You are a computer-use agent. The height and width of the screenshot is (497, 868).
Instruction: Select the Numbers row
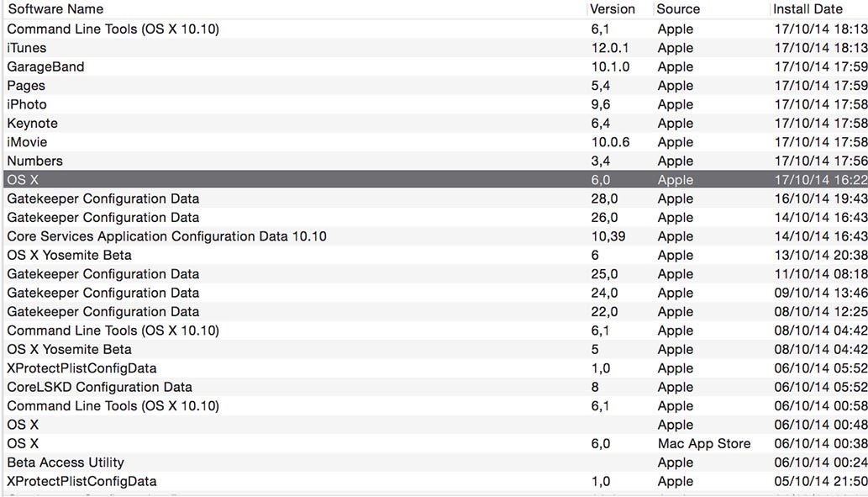pos(435,161)
